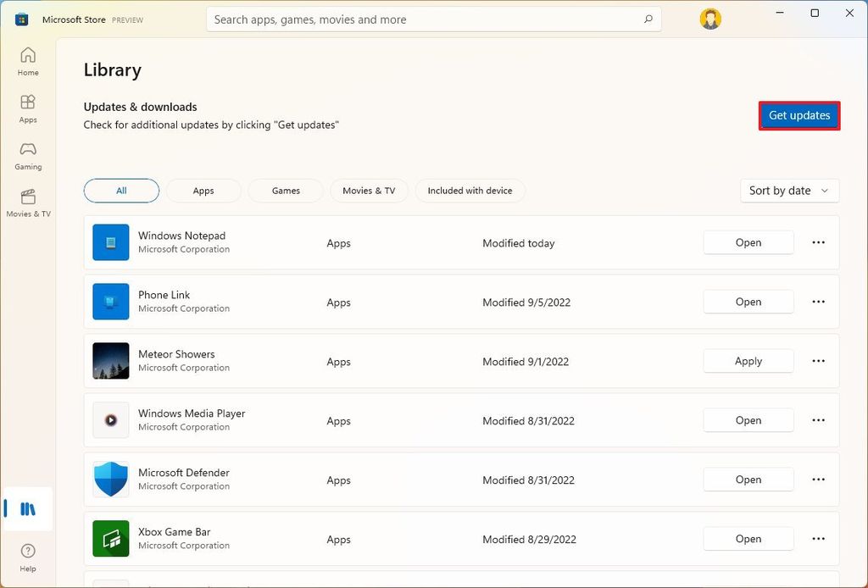Select the Home icon in the sidebar
The width and height of the screenshot is (868, 588).
click(x=28, y=61)
